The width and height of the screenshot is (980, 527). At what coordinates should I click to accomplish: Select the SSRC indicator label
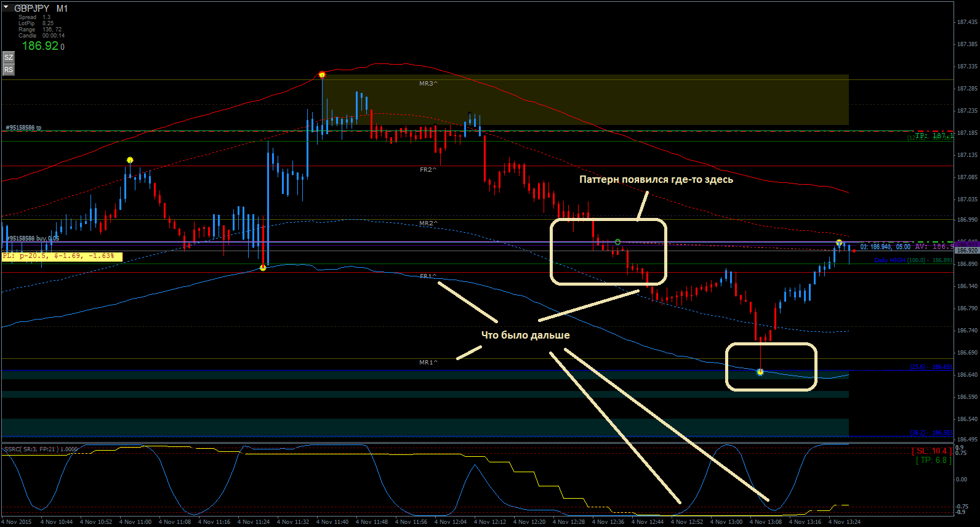point(41,449)
